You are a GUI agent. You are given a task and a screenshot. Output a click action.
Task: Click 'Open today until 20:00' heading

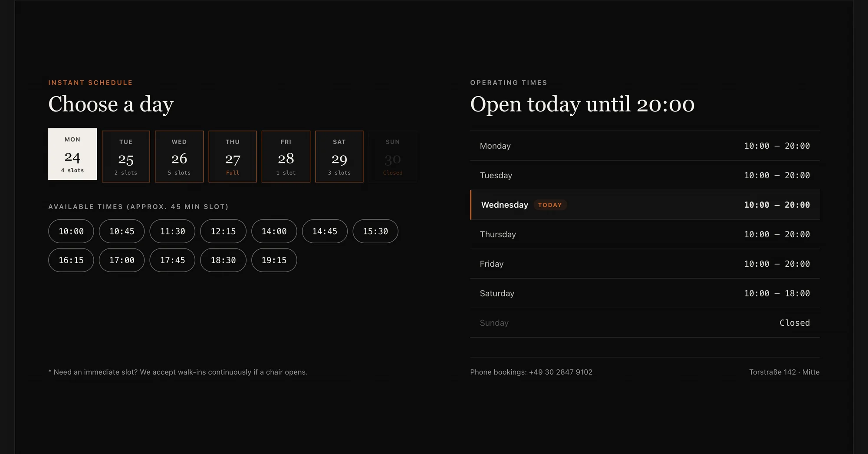582,104
